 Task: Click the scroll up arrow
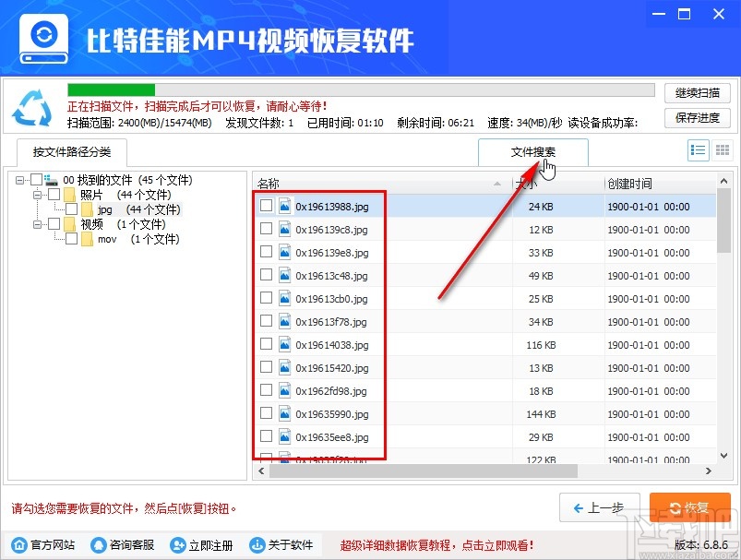[x=723, y=181]
